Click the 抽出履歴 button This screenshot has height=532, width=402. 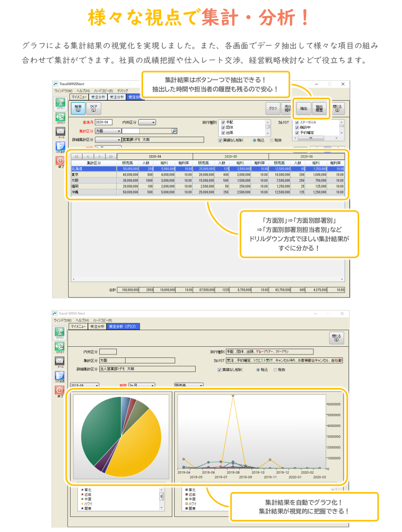pyautogui.click(x=319, y=108)
